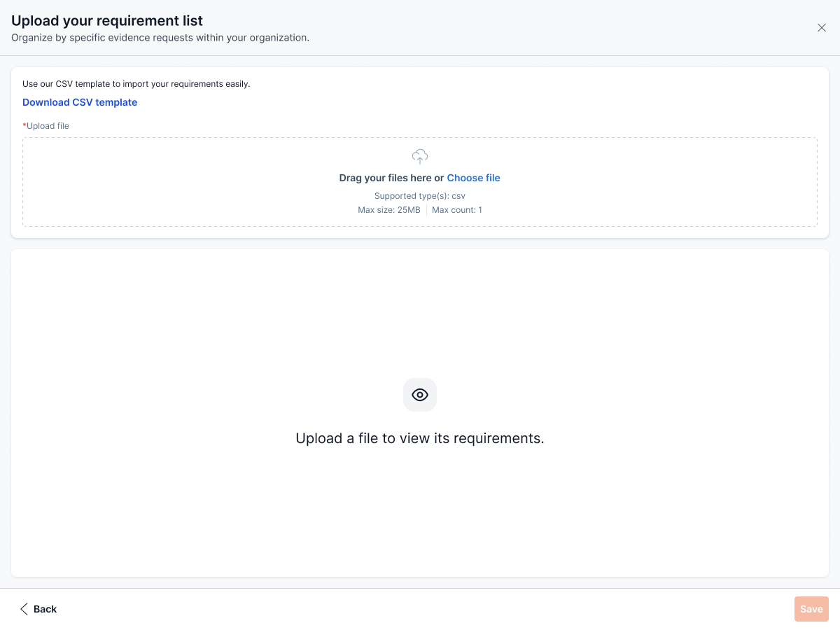This screenshot has height=630, width=840.
Task: Select the Choose file link
Action: point(473,178)
